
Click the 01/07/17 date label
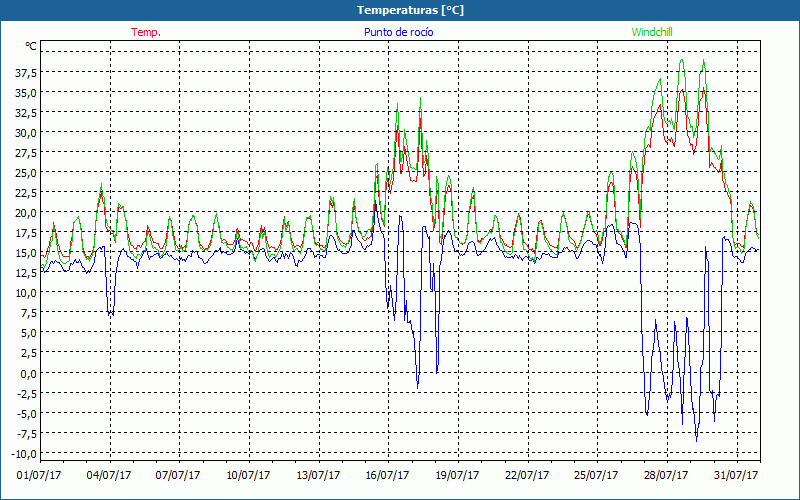[39, 475]
